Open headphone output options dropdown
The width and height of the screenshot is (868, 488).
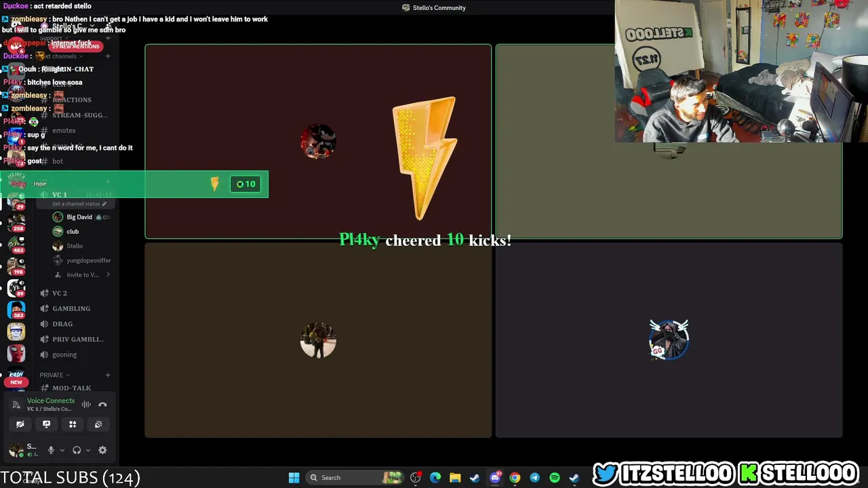(87, 450)
